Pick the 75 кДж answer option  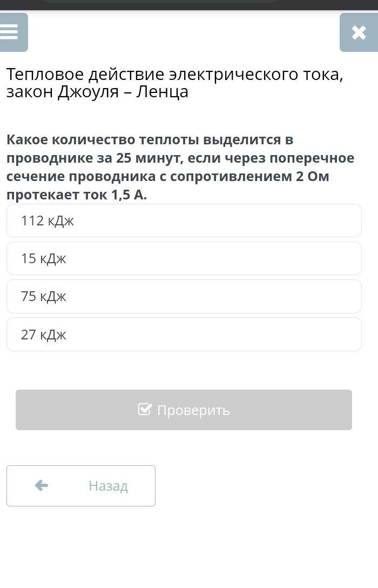point(184,296)
